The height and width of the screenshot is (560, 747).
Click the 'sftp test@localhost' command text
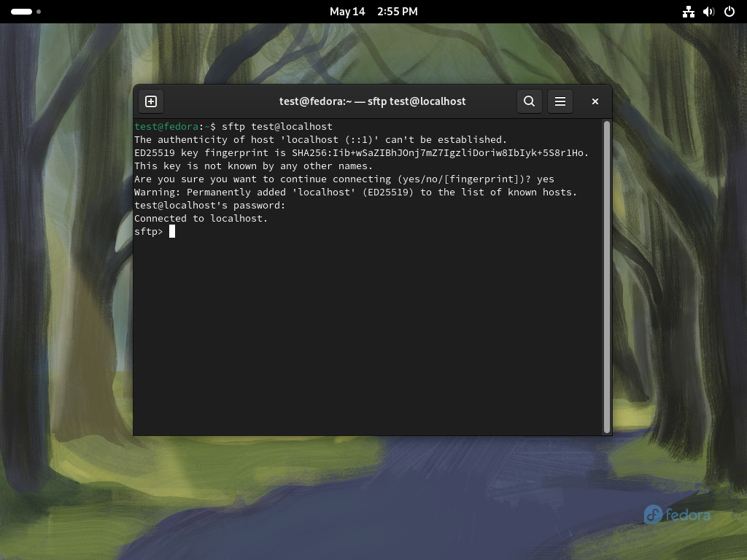tap(277, 127)
